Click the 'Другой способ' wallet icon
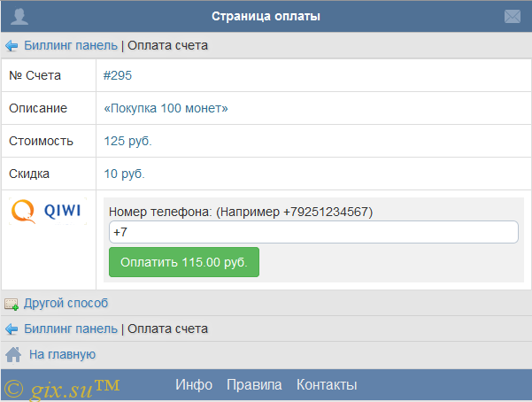532x402 pixels. pos(12,304)
